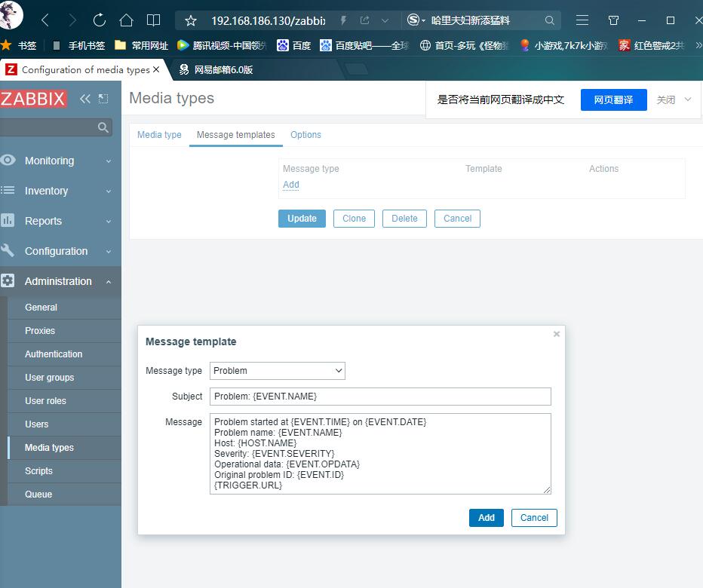Viewport: 703px width, 588px height.
Task: Reload the page with refresh icon
Action: coord(99,20)
